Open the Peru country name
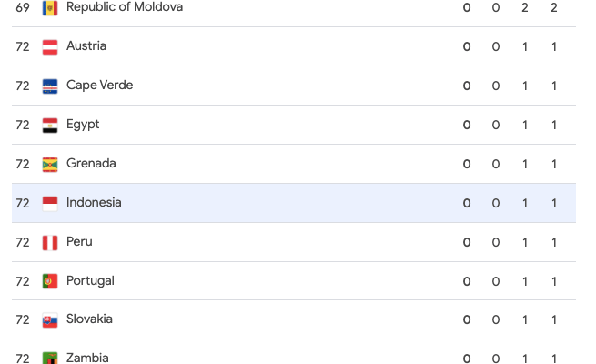The height and width of the screenshot is (364, 596). (79, 242)
